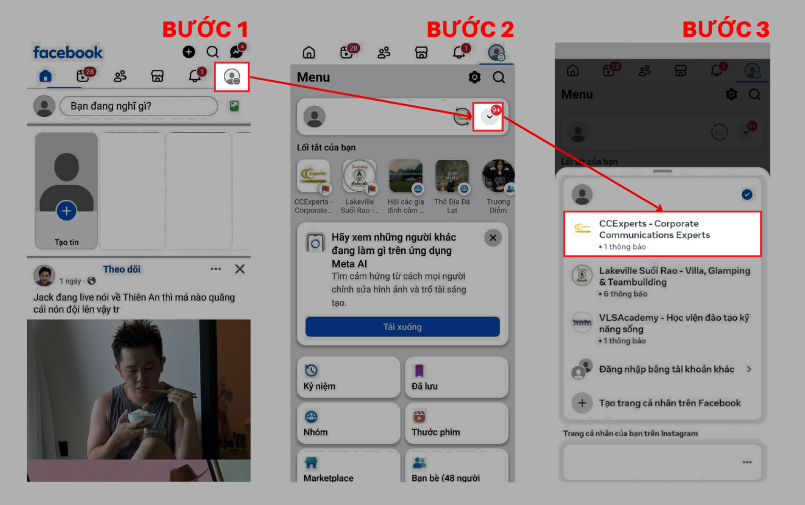Switch to the CCExperts - Corporate Communications Experts page

[661, 234]
